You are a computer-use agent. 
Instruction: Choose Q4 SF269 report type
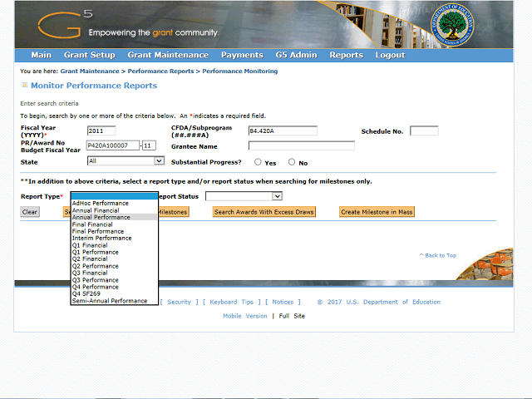tap(115, 293)
